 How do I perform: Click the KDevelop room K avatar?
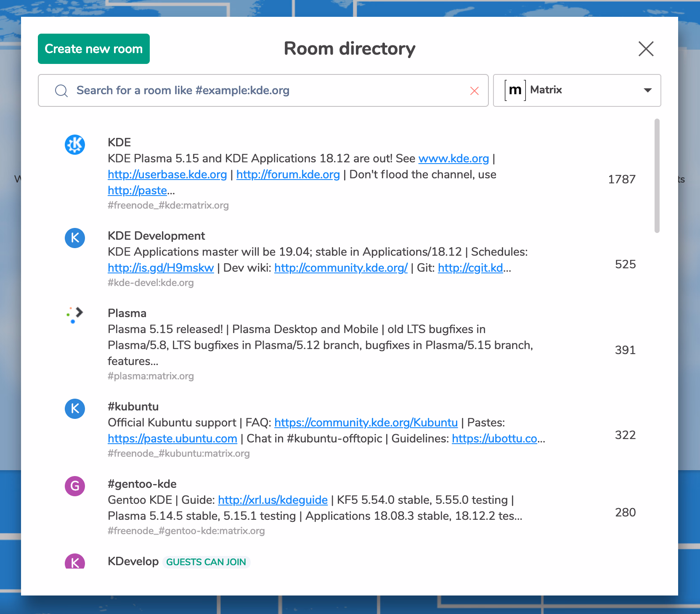click(x=75, y=561)
